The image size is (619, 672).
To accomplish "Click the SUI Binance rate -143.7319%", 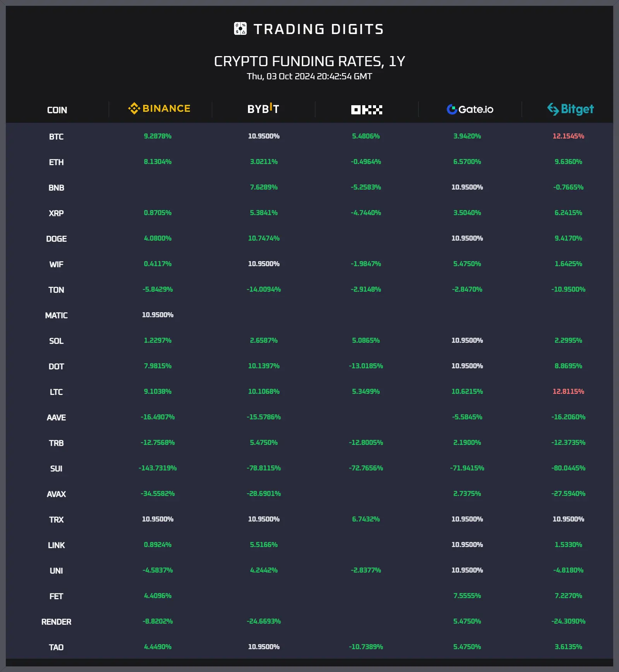I will pos(157,468).
